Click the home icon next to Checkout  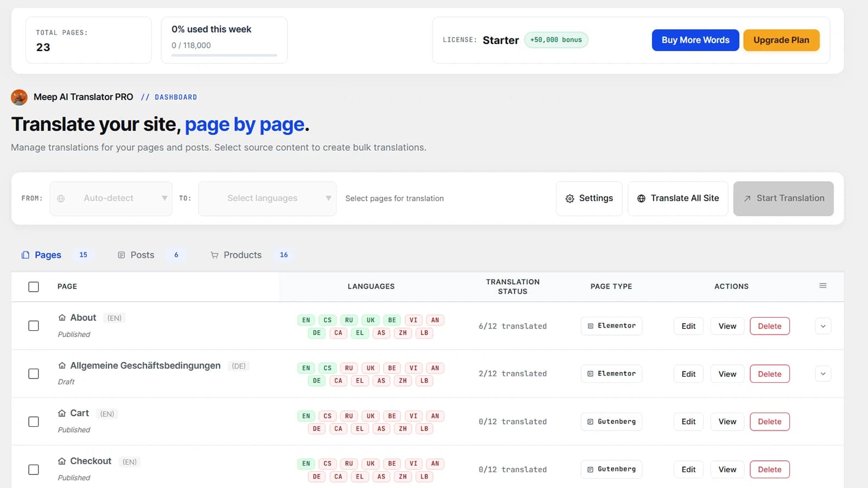click(62, 461)
